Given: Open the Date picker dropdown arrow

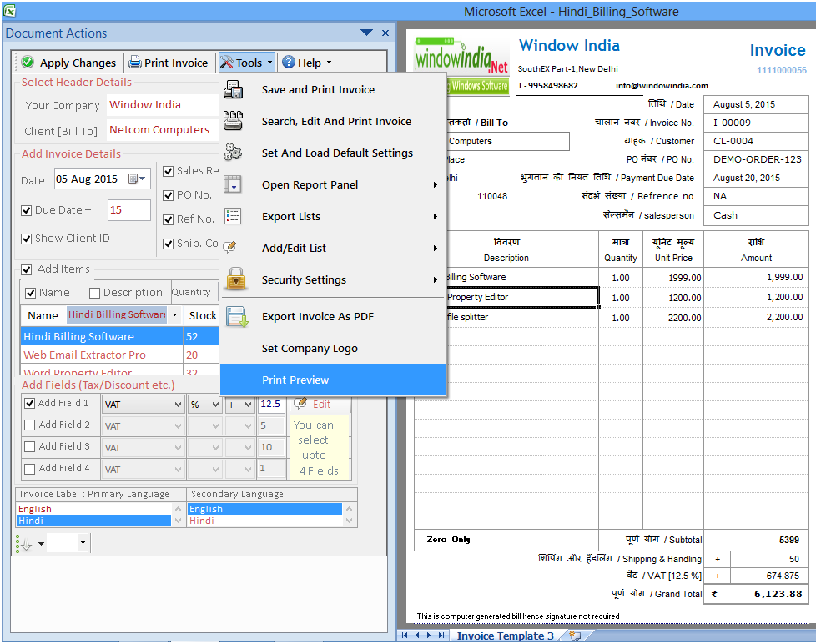Looking at the screenshot, I should [143, 179].
